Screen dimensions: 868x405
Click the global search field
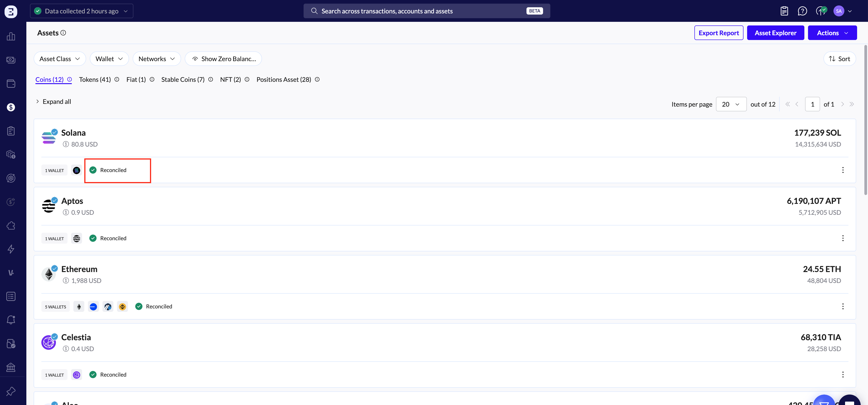(x=427, y=11)
